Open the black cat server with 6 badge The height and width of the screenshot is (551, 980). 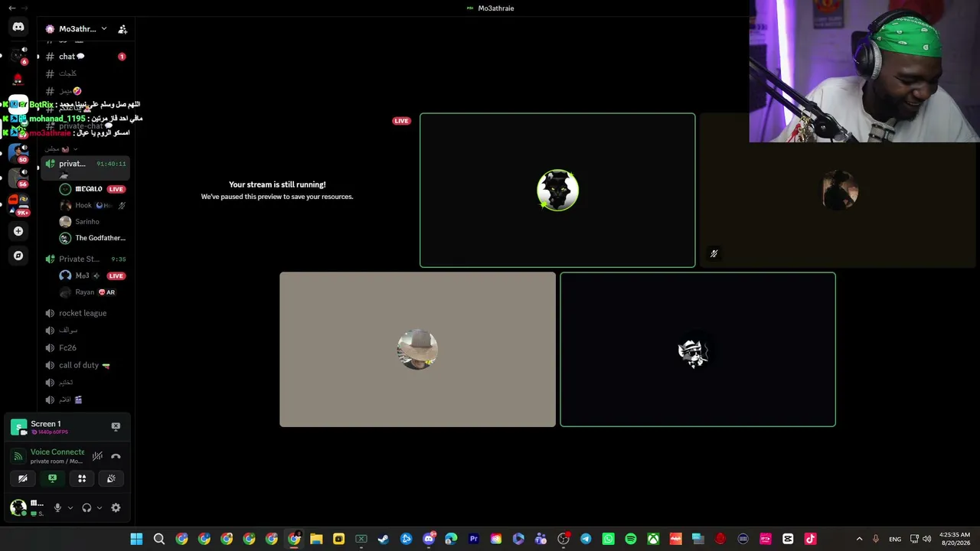click(18, 55)
